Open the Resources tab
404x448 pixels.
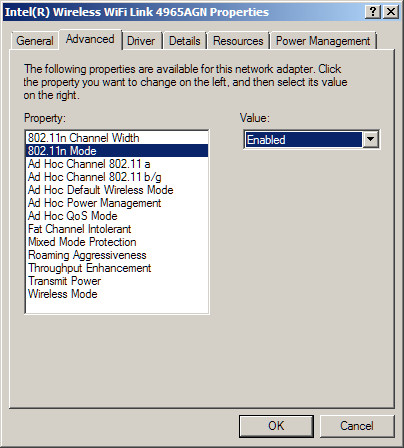tap(238, 41)
